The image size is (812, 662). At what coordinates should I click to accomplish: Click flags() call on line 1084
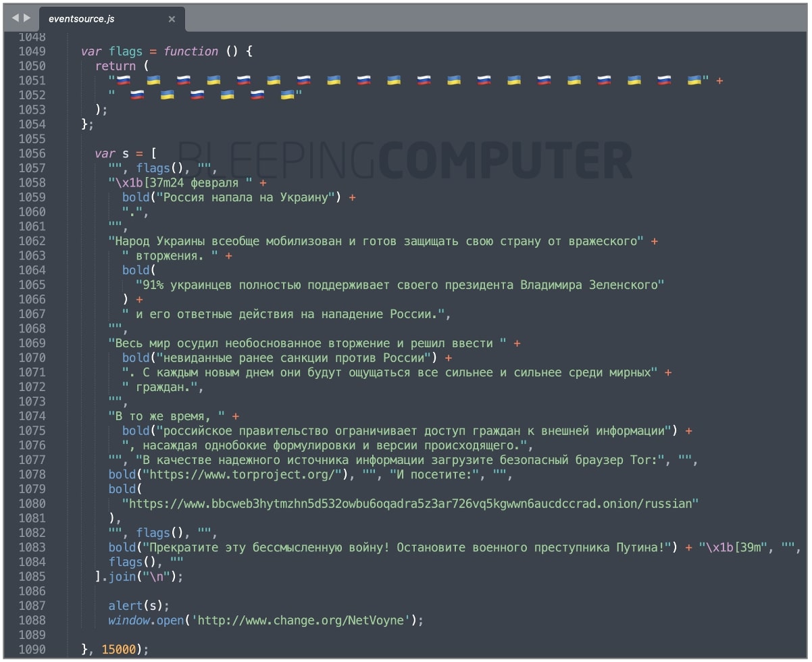coord(132,562)
